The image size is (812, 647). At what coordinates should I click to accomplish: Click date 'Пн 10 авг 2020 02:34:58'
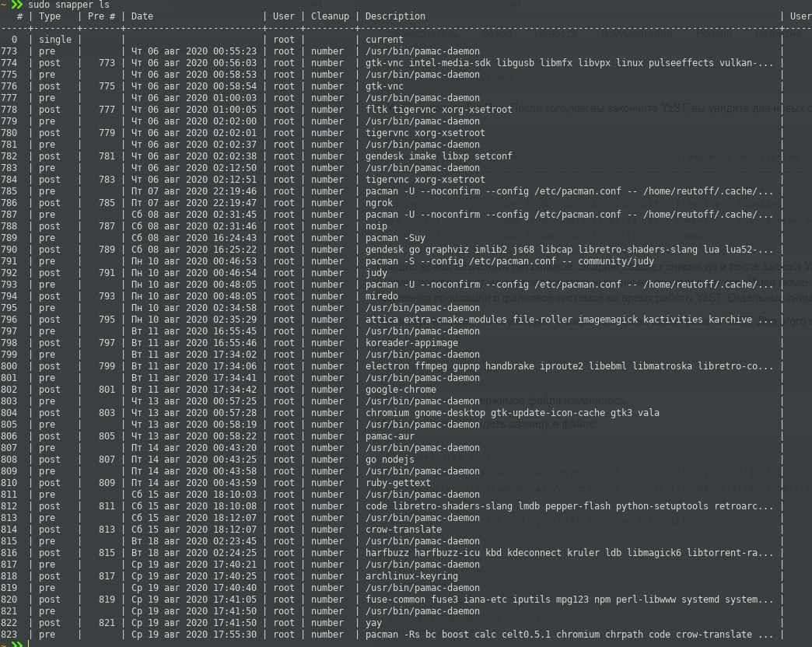point(194,308)
